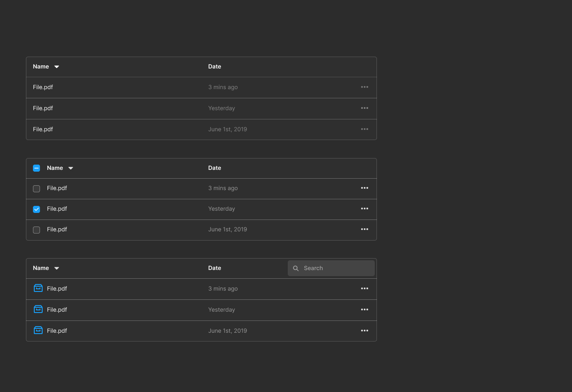Click the magnifier icon in Search field
The image size is (572, 392).
[296, 268]
